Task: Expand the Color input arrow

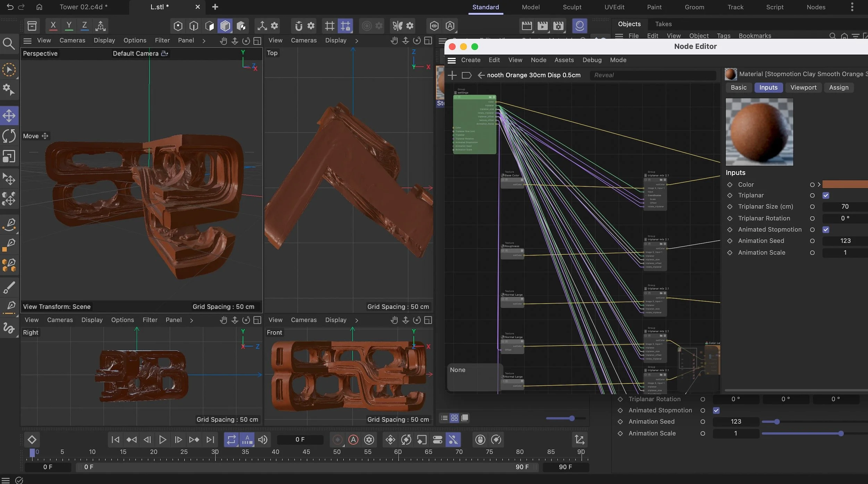Action: click(819, 185)
